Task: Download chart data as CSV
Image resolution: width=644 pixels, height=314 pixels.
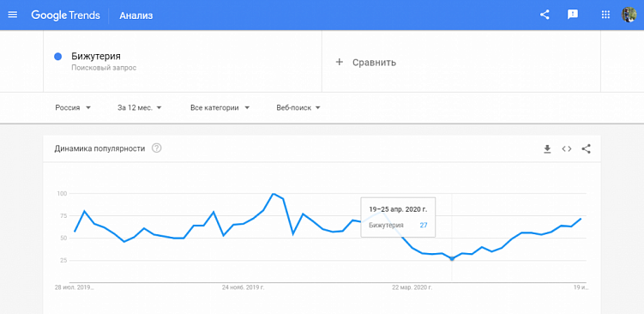Action: (547, 149)
